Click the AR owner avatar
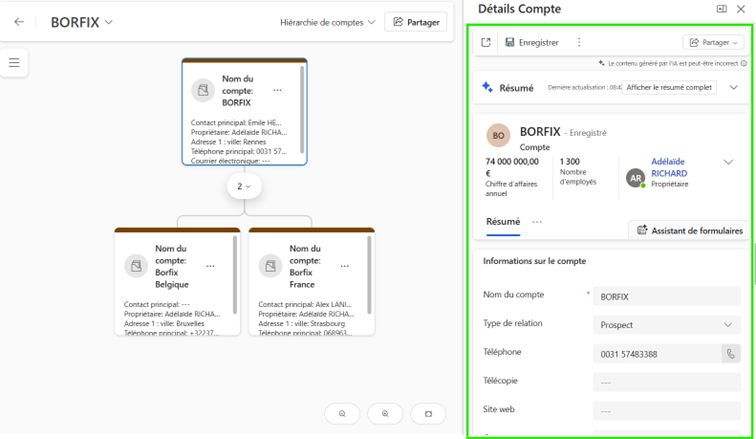756x439 pixels. (x=635, y=178)
